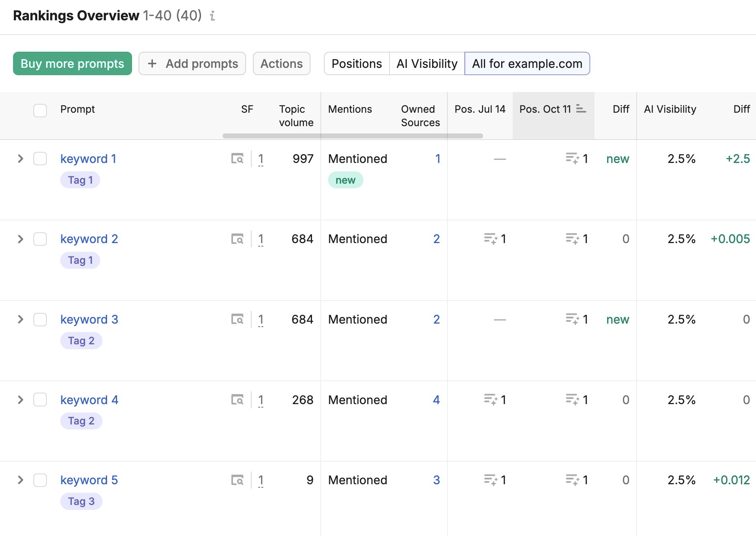Click the Tag 3 label under keyword 5
Screen dimensions: 756x536
[81, 501]
